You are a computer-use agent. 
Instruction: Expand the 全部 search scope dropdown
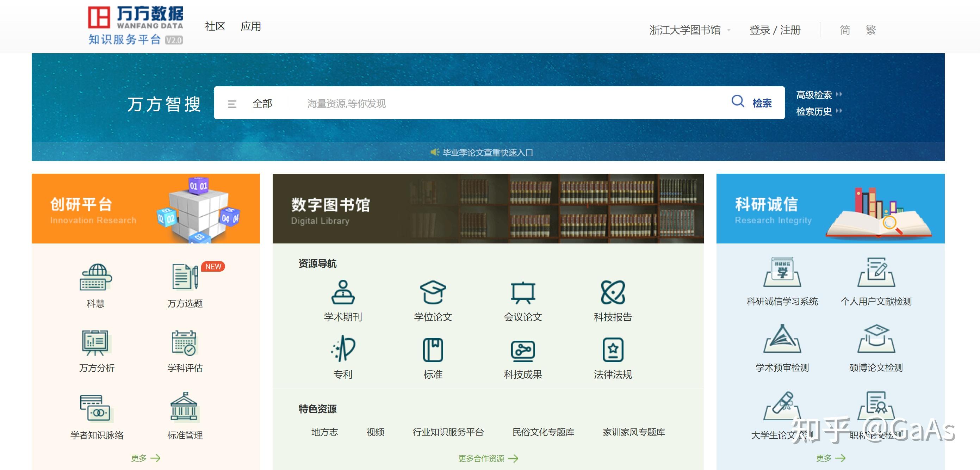262,103
